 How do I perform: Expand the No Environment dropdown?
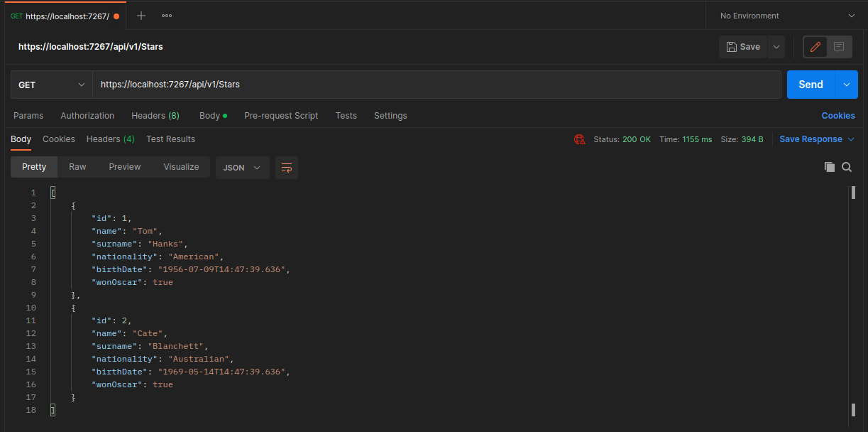786,16
